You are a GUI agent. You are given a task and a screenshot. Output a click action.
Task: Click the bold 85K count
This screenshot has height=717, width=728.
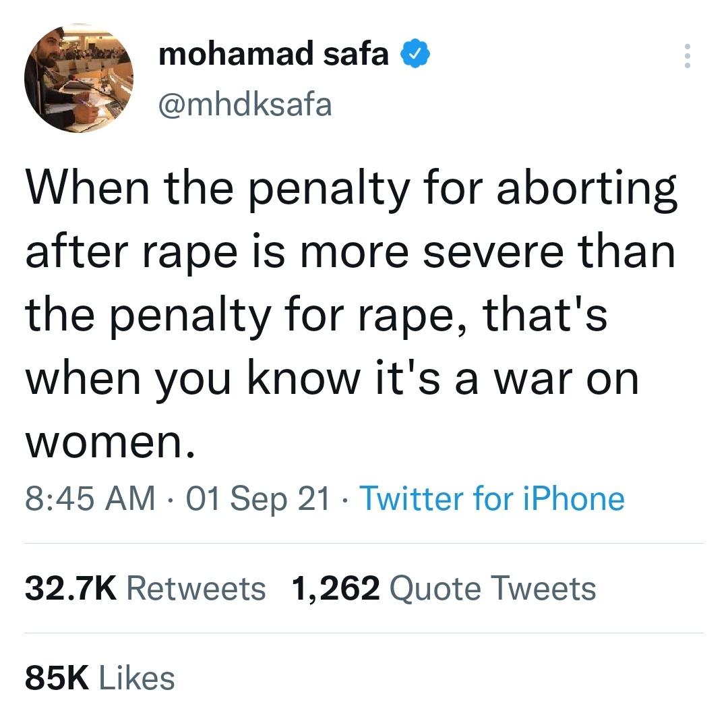click(57, 678)
